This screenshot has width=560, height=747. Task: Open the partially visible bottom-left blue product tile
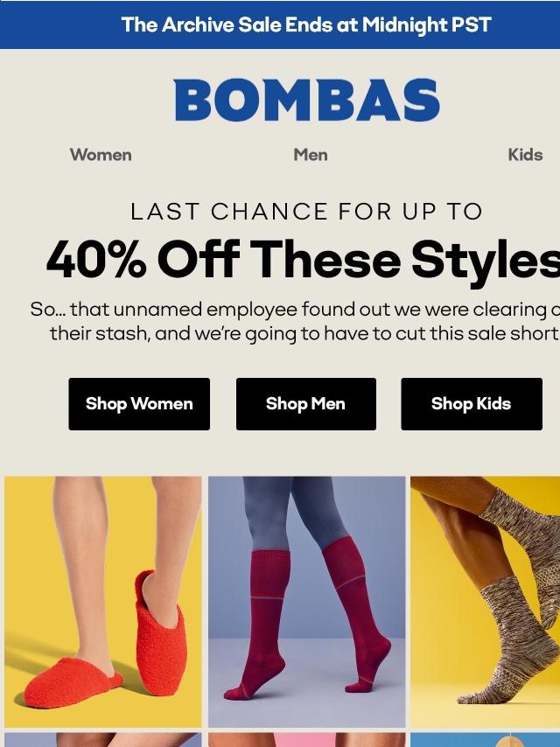(103, 740)
